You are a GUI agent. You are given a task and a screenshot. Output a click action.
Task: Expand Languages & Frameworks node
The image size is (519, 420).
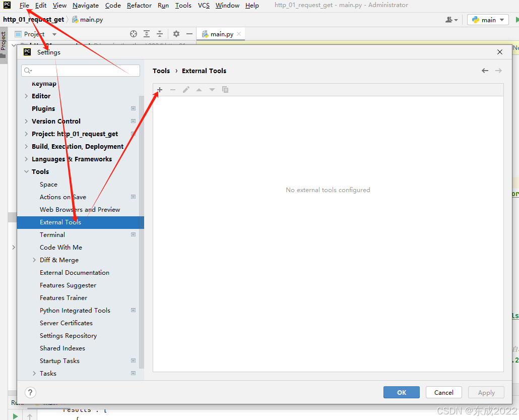pyautogui.click(x=26, y=159)
